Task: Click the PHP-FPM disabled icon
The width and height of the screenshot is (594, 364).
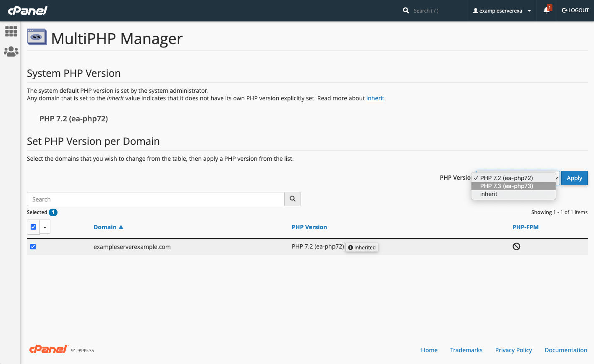Action: point(516,246)
